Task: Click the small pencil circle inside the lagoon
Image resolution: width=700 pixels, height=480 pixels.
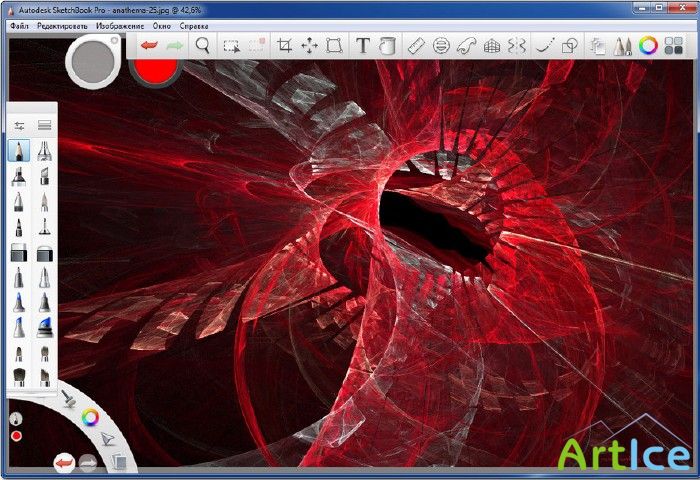Action: click(16, 419)
